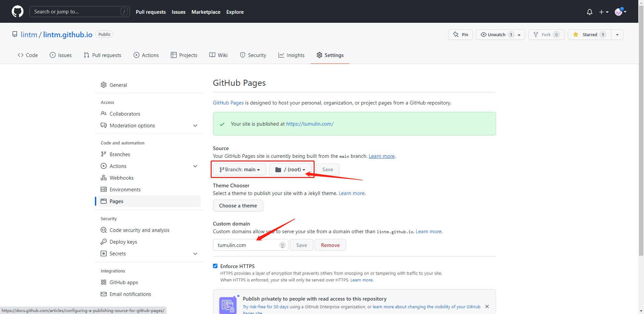Unstar the repository with the Starred button
Viewport: 644px width, 314px height.
pos(590,35)
